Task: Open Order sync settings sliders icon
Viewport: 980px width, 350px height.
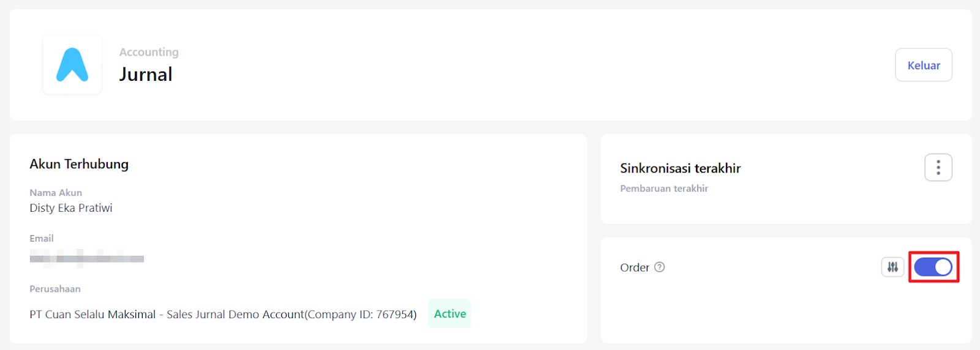Action: point(892,267)
